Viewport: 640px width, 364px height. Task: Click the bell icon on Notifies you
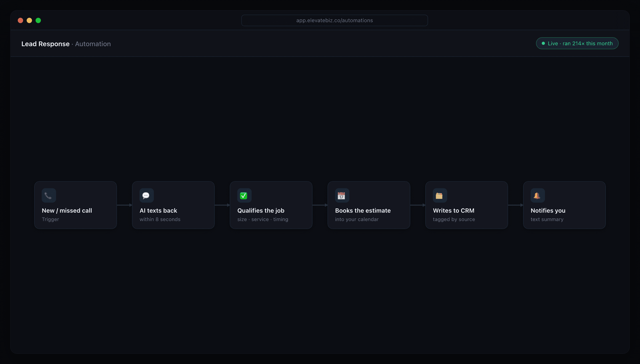[x=537, y=195]
